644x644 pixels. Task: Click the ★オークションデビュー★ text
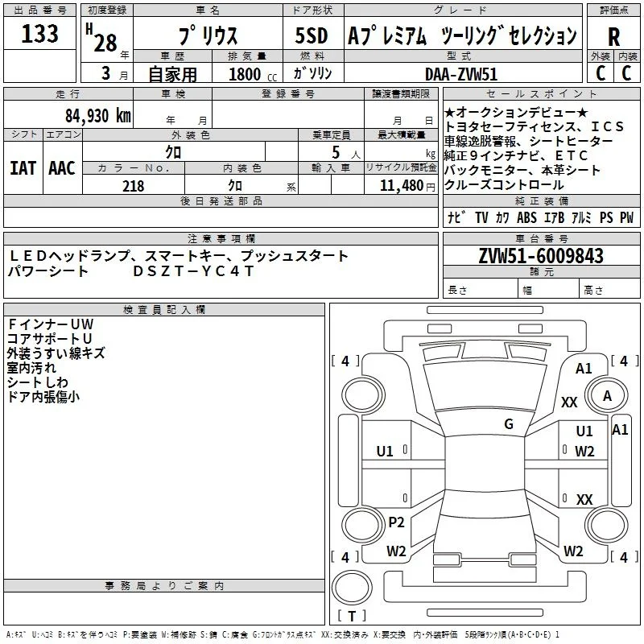(516, 112)
